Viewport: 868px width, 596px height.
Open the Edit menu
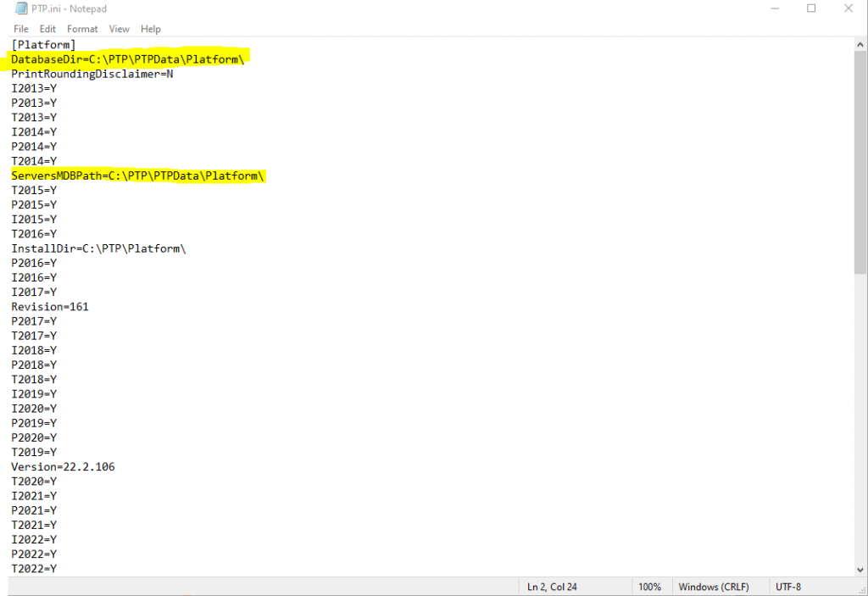tap(47, 29)
